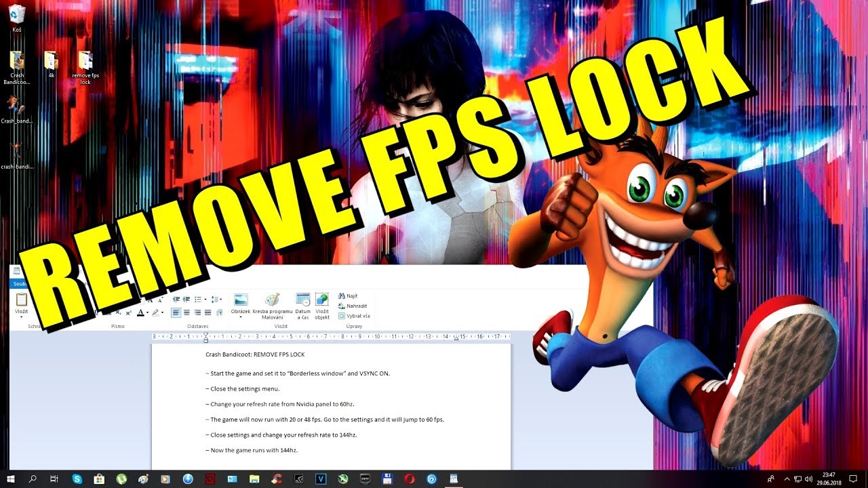Center-align the text
868x488 pixels.
(186, 312)
